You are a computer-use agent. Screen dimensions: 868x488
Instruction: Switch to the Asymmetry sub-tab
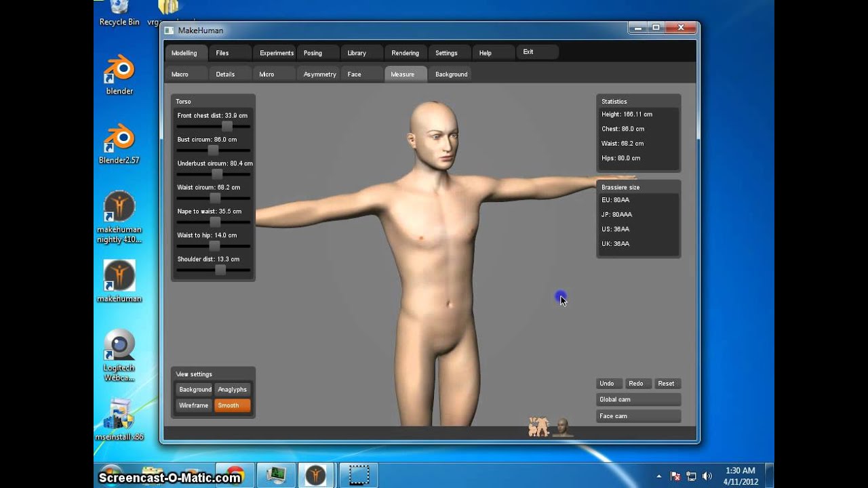318,74
